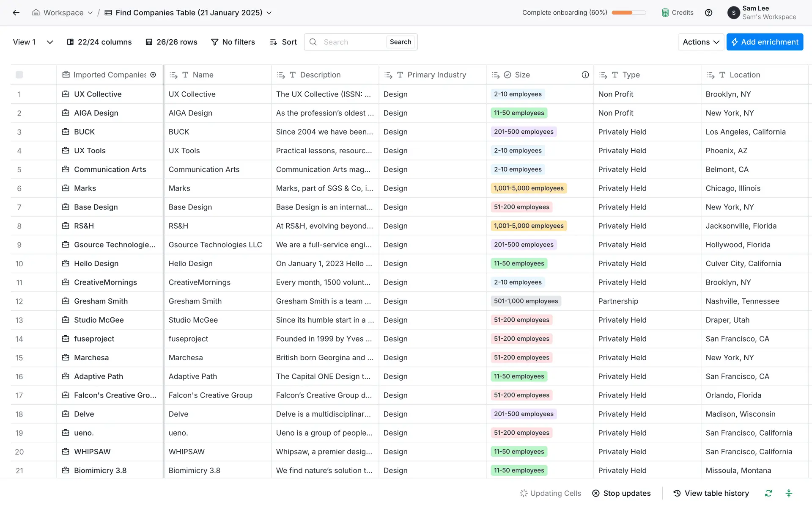
Task: Click the Description column sort icon
Action: (x=281, y=75)
